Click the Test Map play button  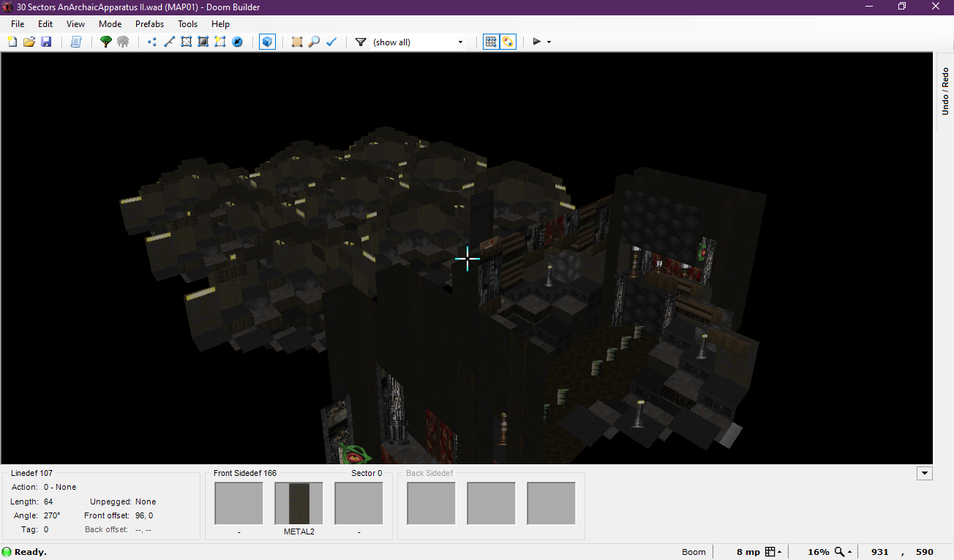coord(537,42)
